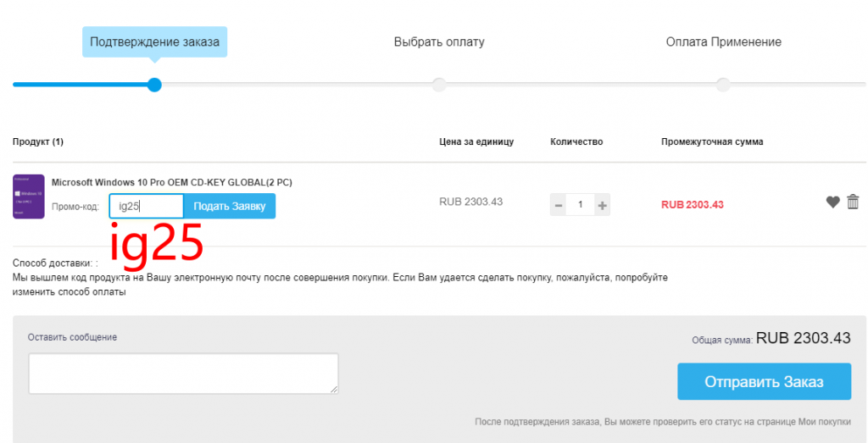Focus the promo code input field

coord(146,206)
